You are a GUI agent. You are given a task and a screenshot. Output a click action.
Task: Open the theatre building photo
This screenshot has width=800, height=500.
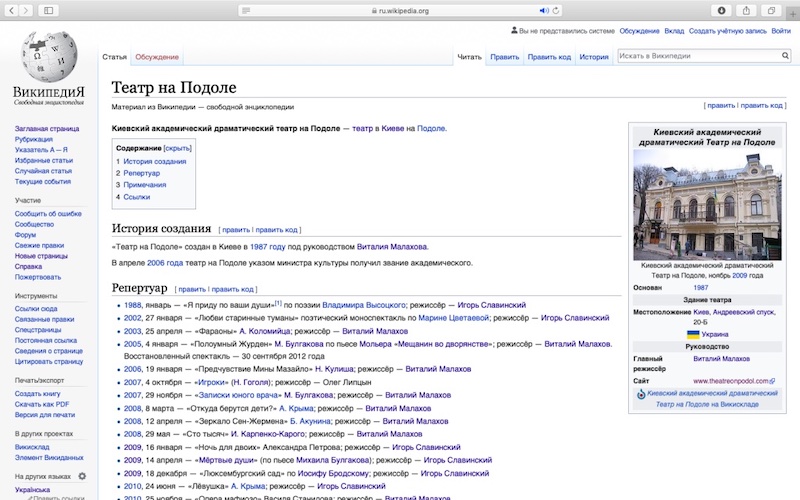point(707,205)
